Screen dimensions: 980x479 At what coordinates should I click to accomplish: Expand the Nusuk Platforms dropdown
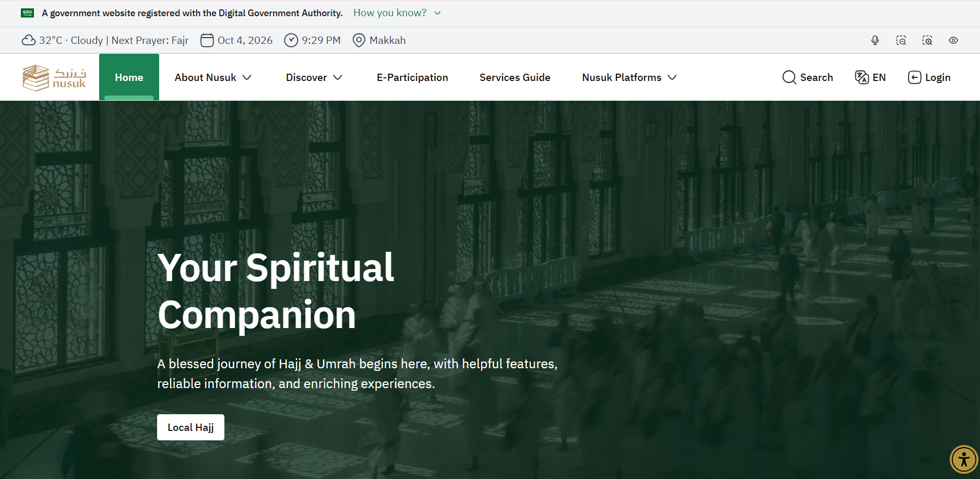629,77
